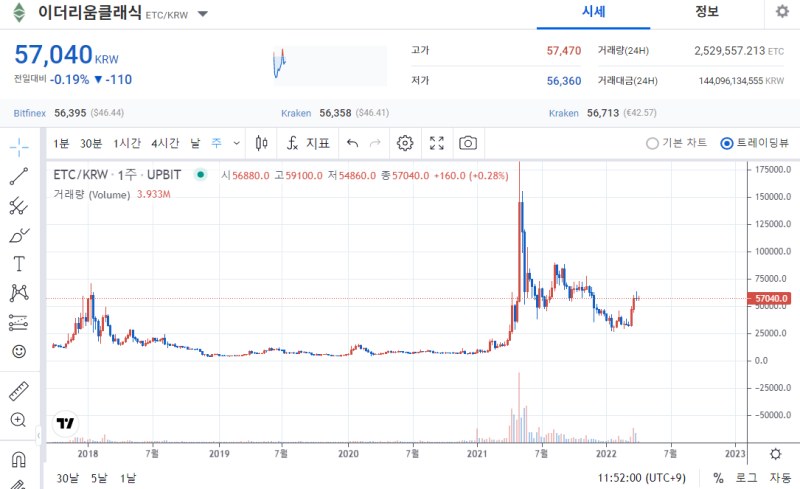Image resolution: width=800 pixels, height=489 pixels.
Task: Click the low price value 56,360
Action: pos(564,81)
